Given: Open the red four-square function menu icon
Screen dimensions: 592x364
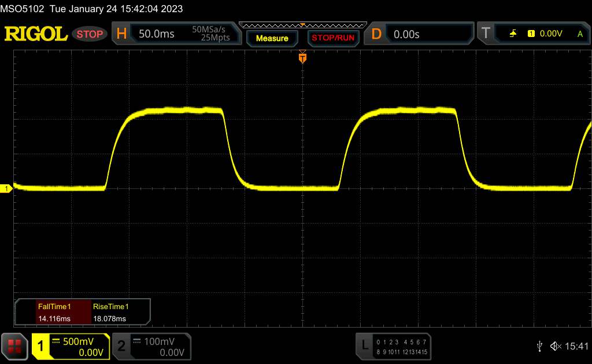Looking at the screenshot, I should coord(14,346).
